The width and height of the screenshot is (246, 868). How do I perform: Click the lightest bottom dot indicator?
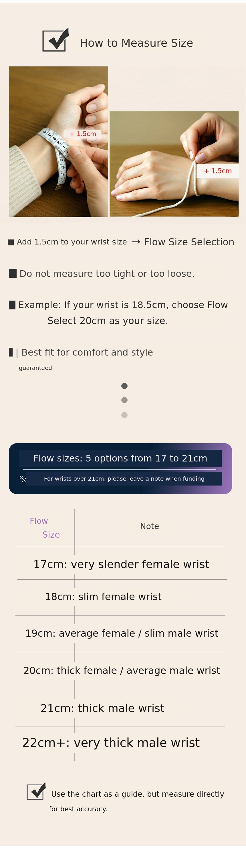[x=124, y=415]
